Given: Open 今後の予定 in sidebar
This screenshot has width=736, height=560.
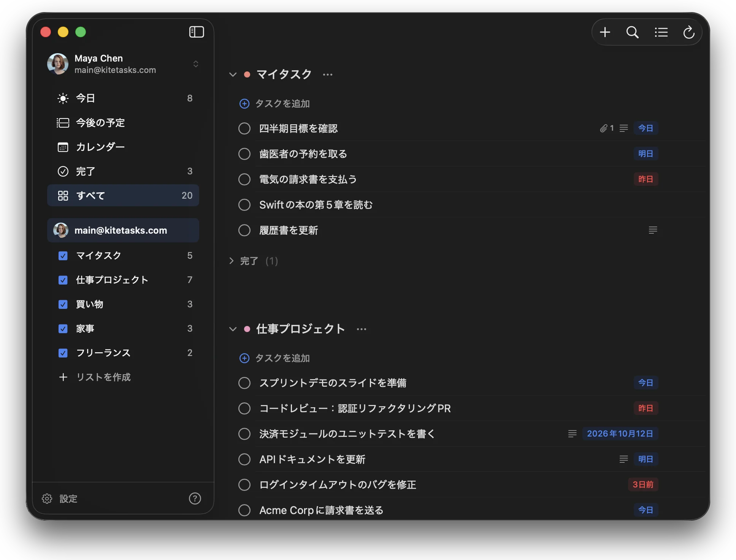Looking at the screenshot, I should [x=123, y=123].
